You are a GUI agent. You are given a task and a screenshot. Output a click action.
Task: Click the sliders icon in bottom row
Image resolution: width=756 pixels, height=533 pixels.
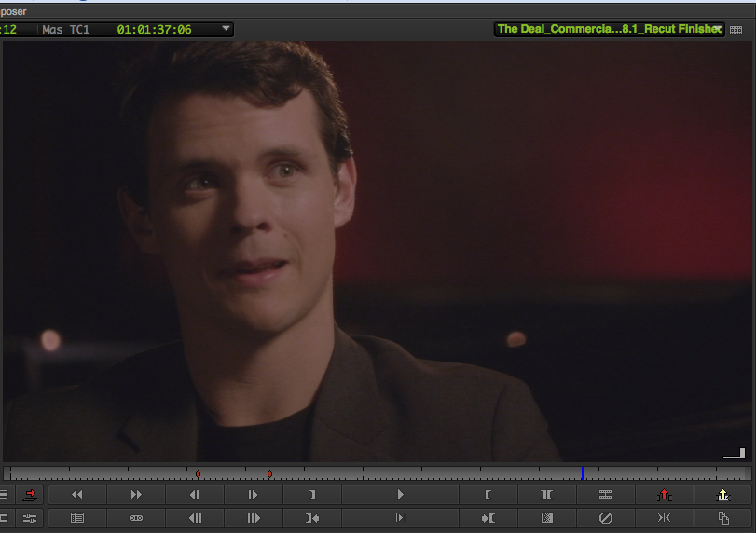pyautogui.click(x=30, y=518)
